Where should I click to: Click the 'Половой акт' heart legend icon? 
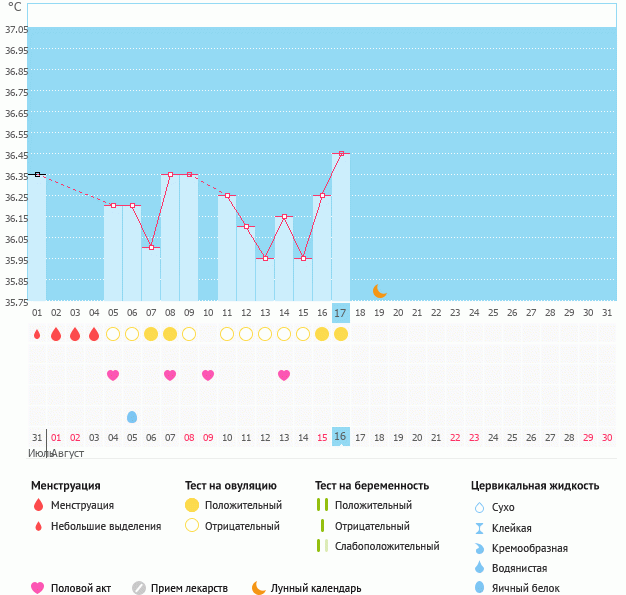pyautogui.click(x=38, y=588)
